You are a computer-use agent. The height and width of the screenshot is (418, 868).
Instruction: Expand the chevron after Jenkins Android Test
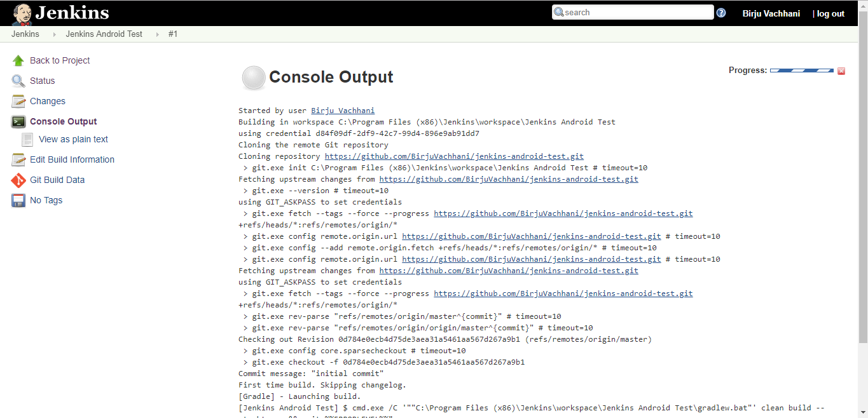coord(156,34)
